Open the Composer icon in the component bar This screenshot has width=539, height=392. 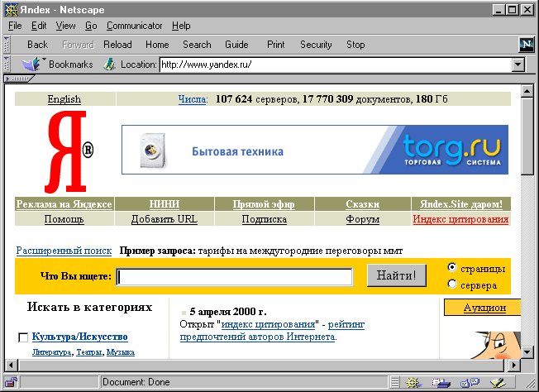tap(498, 382)
